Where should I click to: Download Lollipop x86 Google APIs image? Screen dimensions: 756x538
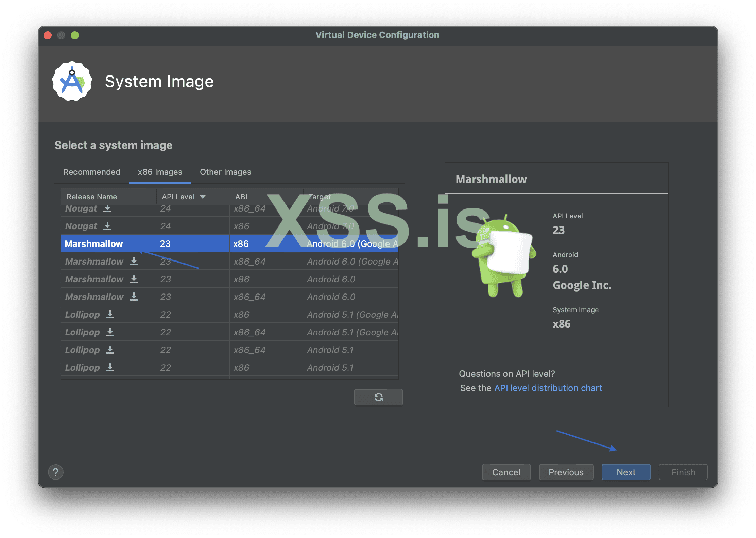(110, 315)
